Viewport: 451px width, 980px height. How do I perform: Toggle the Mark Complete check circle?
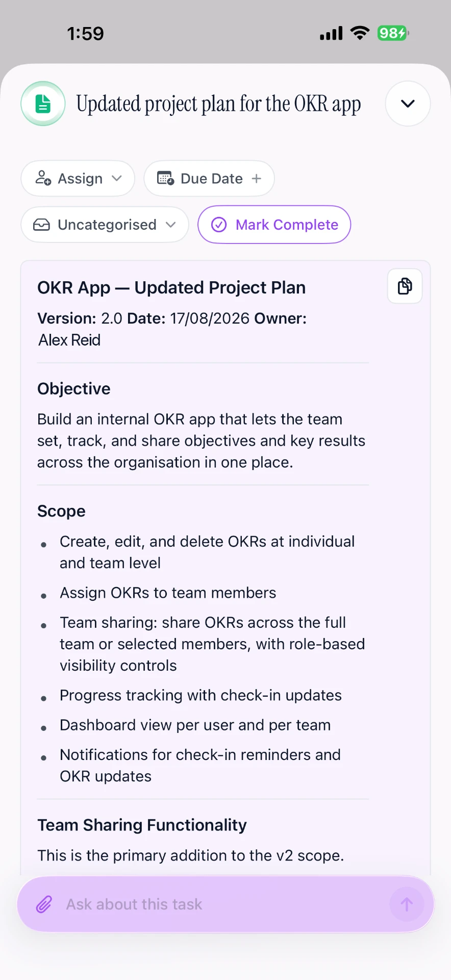tap(219, 225)
